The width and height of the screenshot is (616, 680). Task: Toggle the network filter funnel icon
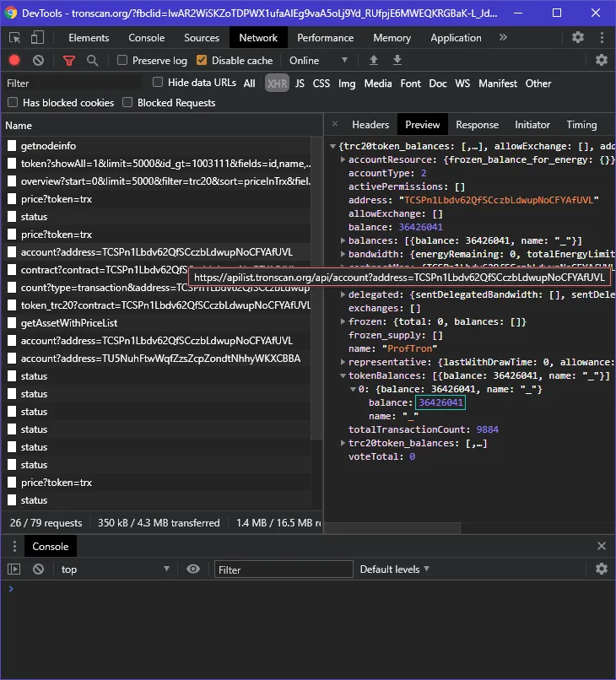pyautogui.click(x=69, y=61)
